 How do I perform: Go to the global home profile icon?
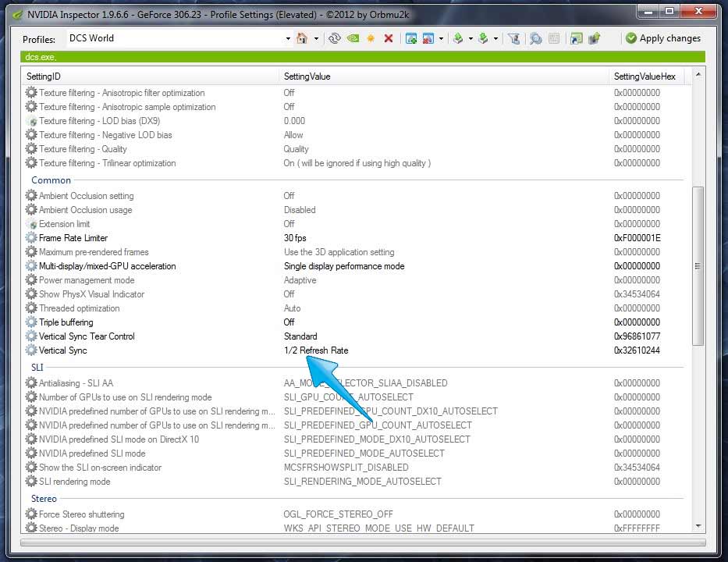click(x=302, y=38)
